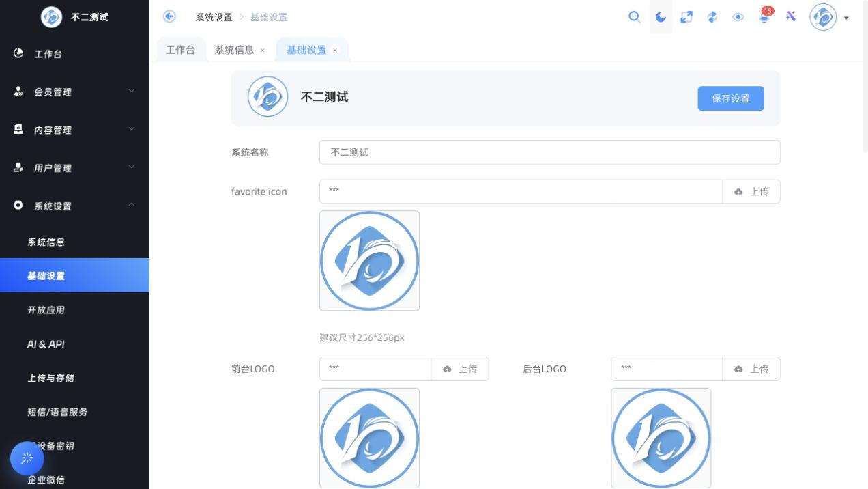This screenshot has height=489, width=868.
Task: Click the user avatar in top right
Action: pos(823,17)
